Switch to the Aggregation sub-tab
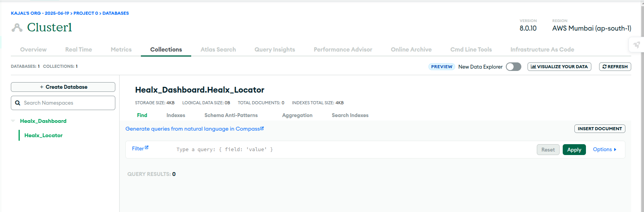This screenshot has height=212, width=644. [297, 115]
